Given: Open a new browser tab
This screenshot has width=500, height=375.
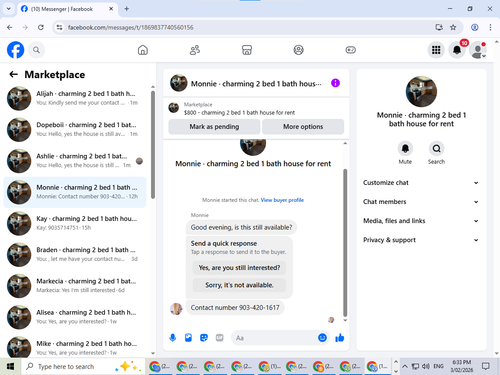Looking at the screenshot, I should 127,9.
